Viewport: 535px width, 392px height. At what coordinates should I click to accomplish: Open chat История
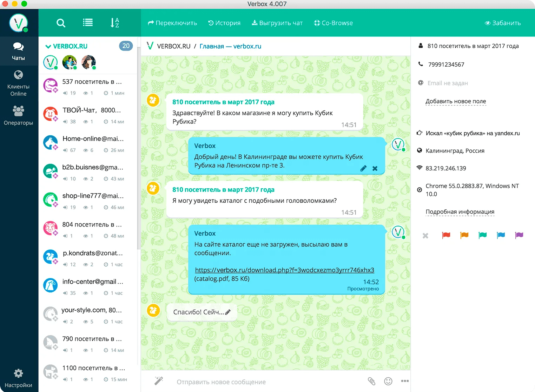224,23
